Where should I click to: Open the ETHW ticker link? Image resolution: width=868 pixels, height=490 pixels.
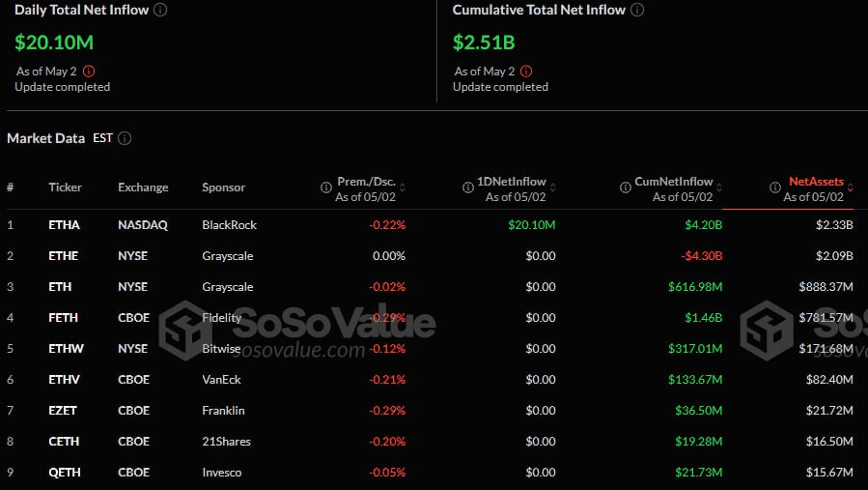click(66, 349)
